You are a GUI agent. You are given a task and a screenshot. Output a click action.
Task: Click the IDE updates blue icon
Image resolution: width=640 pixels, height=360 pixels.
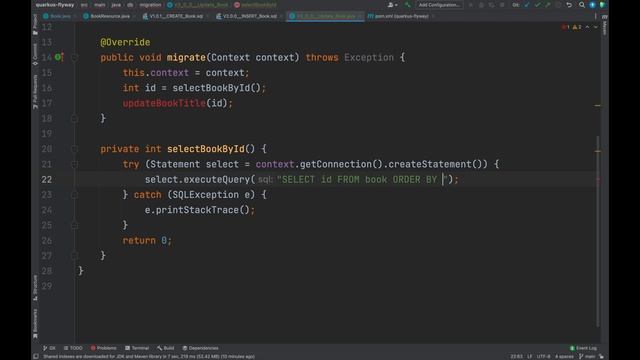pyautogui.click(x=592, y=5)
